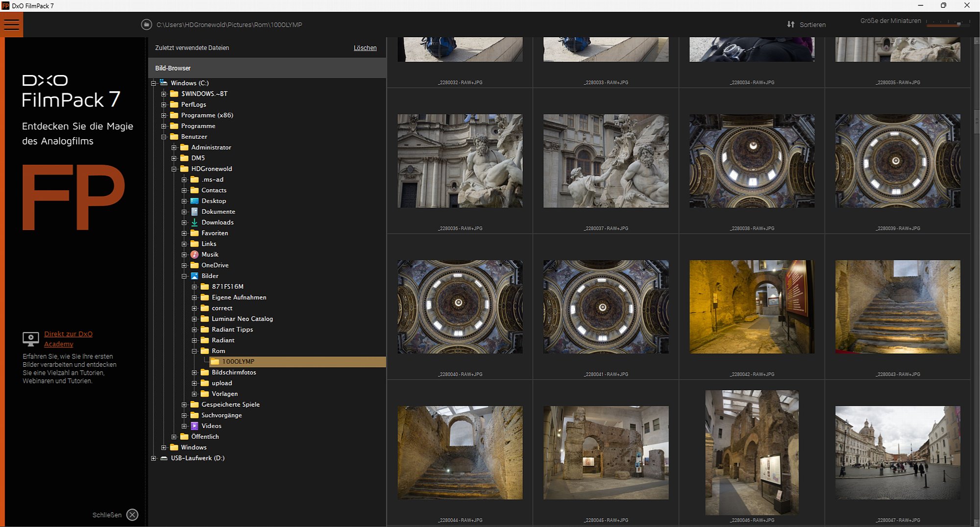The image size is (980, 527).
Task: Expand the Programme (x86) folder
Action: pos(164,115)
